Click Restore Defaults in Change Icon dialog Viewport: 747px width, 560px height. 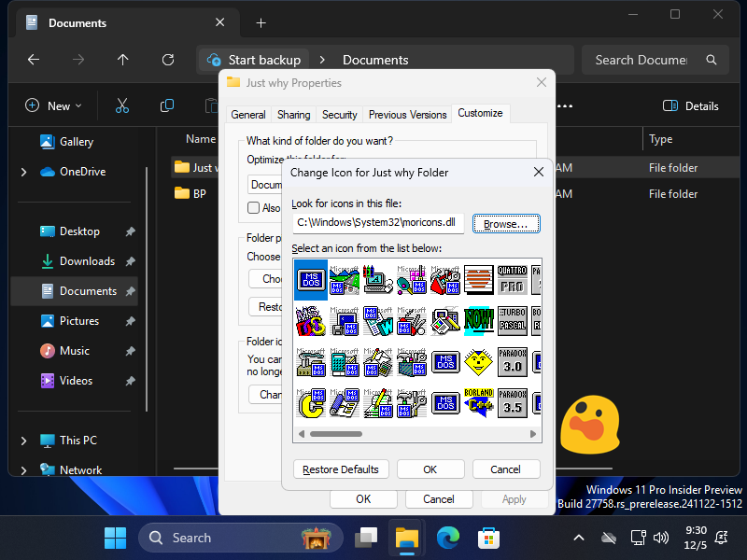(x=341, y=469)
